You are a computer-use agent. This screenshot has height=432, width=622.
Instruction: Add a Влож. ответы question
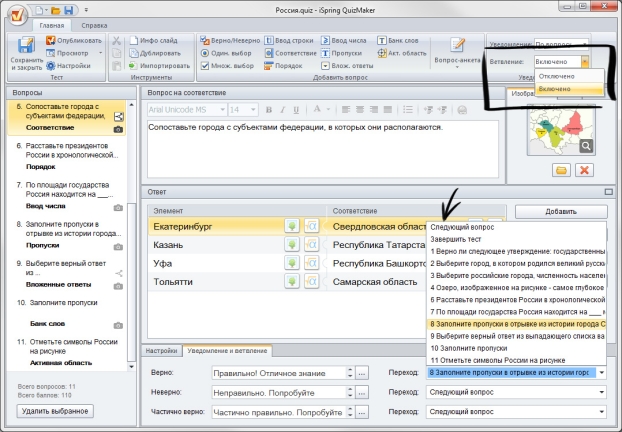[347, 66]
